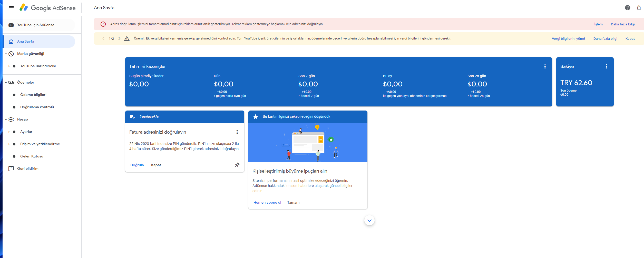Viewport: 644px width, 258px height.
Task: Click the Hesap gear icon
Action: (11, 120)
